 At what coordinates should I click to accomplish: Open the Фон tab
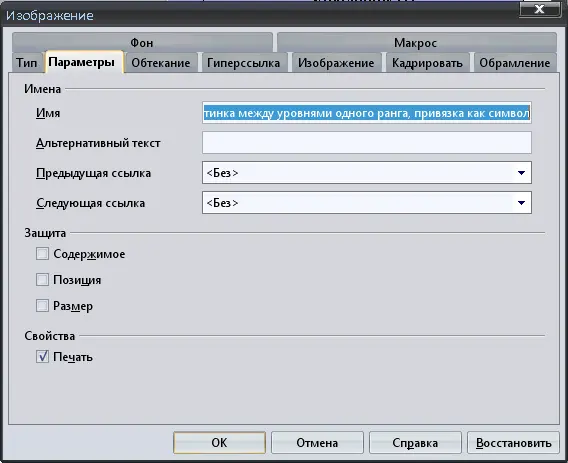tap(142, 43)
